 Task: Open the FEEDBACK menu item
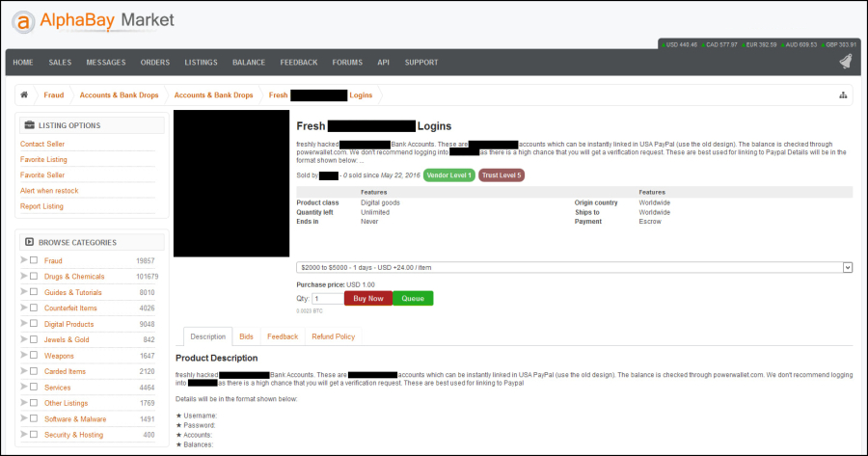pos(299,63)
